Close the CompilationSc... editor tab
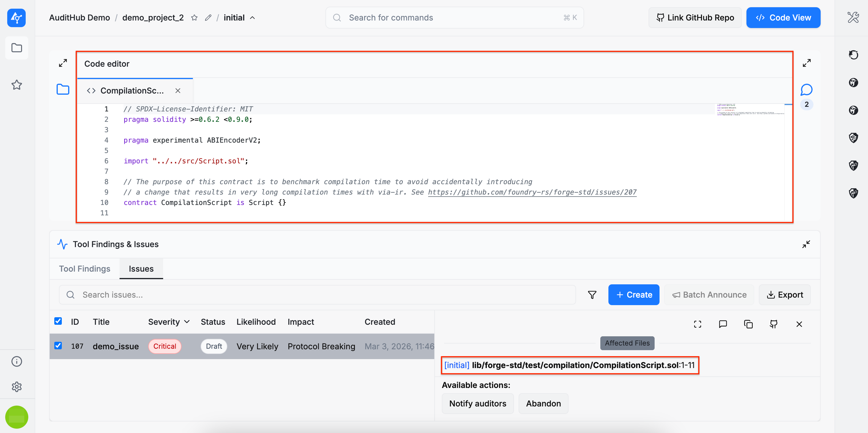The height and width of the screenshot is (433, 868). (178, 91)
